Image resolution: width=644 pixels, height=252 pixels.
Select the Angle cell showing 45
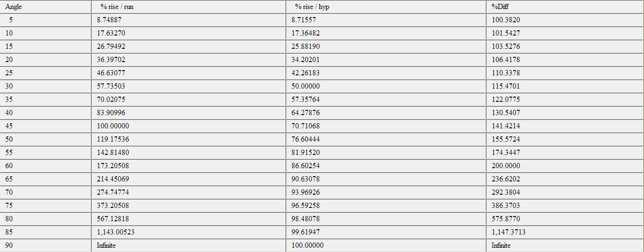(x=46, y=126)
